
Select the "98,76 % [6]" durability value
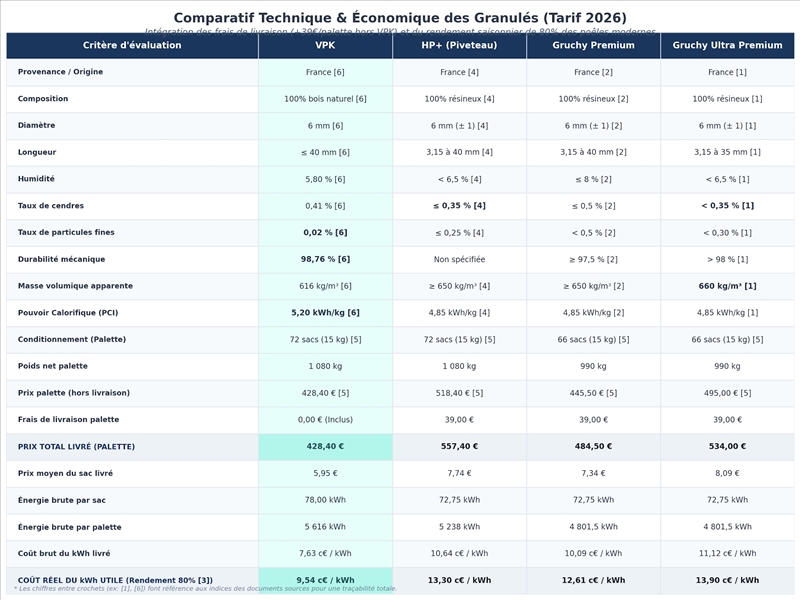click(x=325, y=259)
